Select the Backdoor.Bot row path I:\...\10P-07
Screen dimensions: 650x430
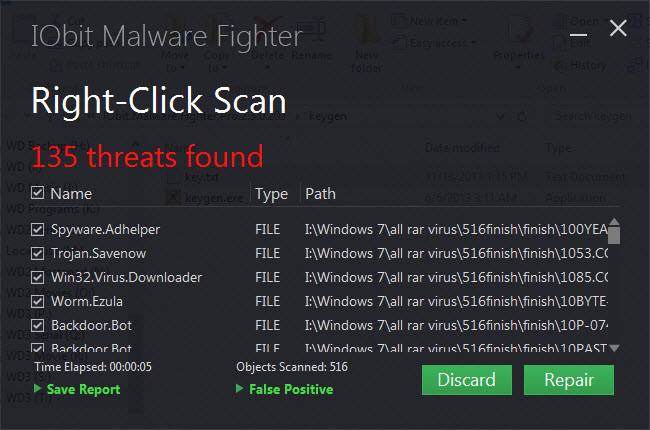point(456,325)
